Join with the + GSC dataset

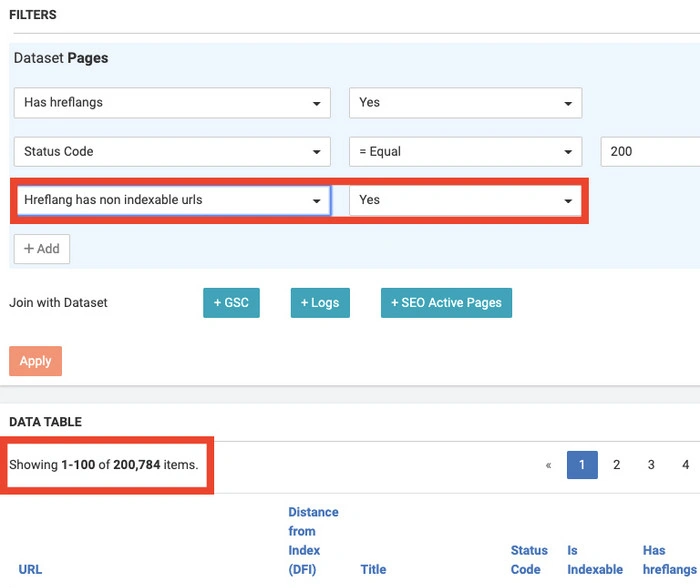click(231, 303)
